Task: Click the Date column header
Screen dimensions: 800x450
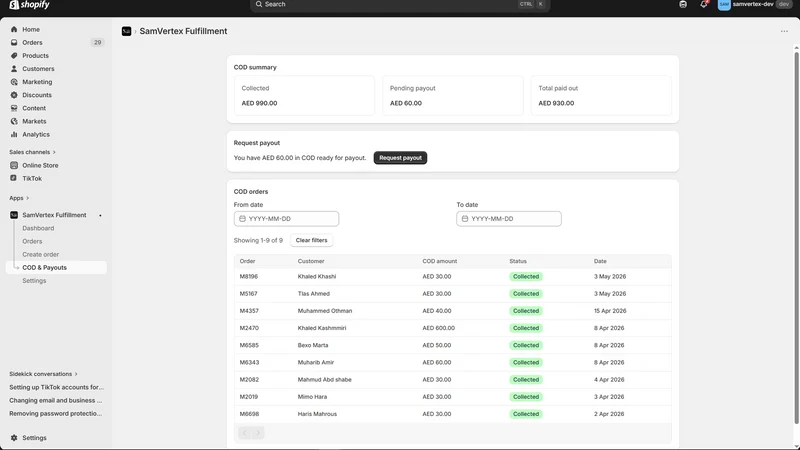Action: pyautogui.click(x=600, y=261)
